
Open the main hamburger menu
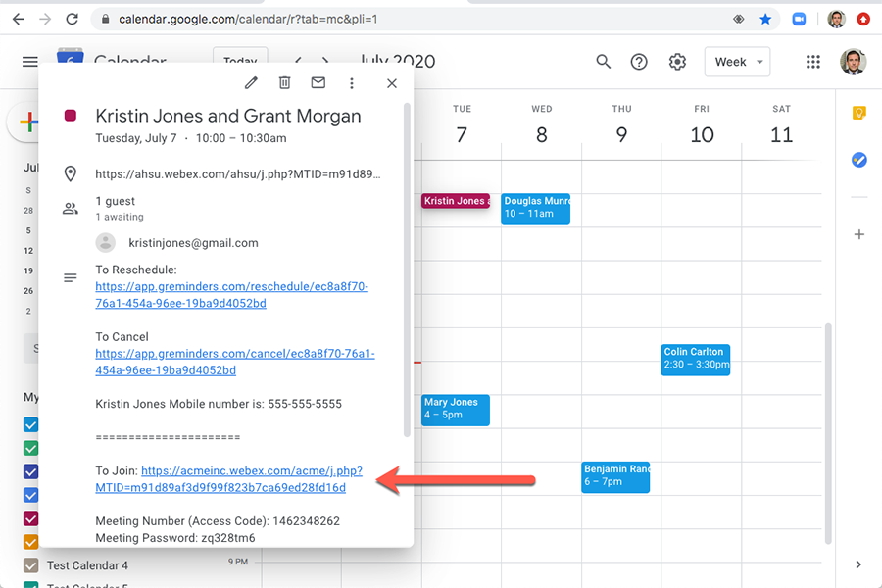coord(30,62)
